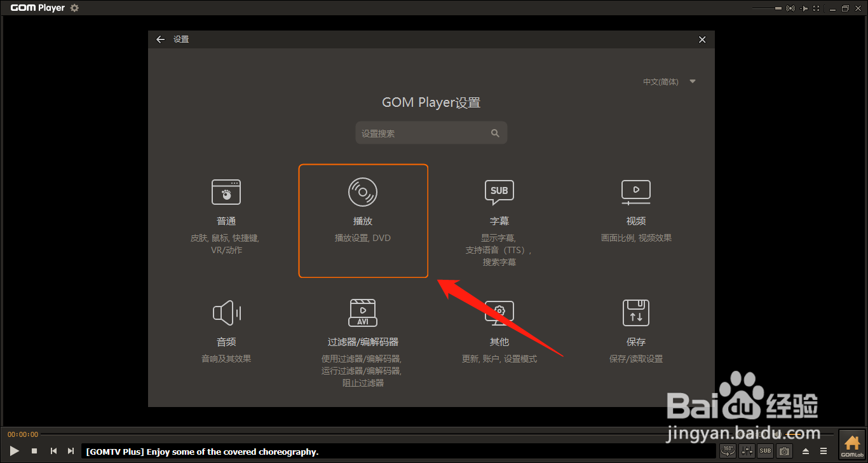Click the 播放设置, DVD description text
Image resolution: width=868 pixels, height=463 pixels.
point(363,238)
